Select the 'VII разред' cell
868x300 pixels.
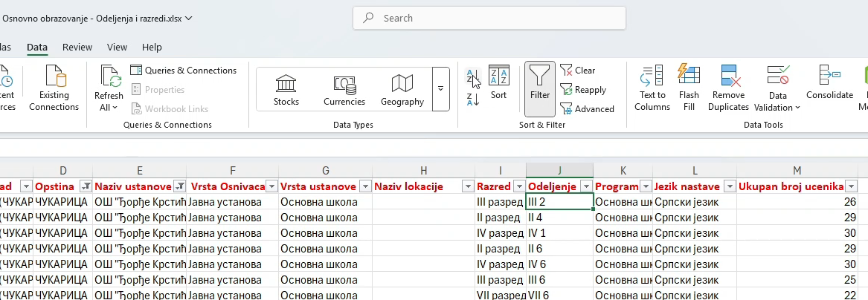(x=501, y=295)
